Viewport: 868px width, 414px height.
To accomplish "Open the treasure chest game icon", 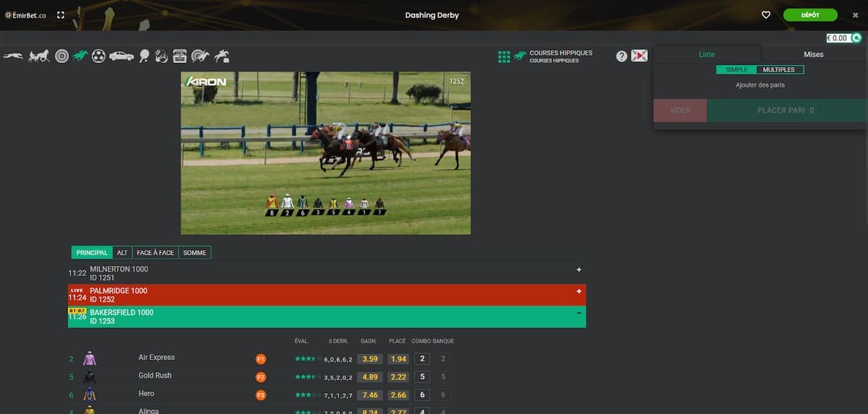I will 180,56.
